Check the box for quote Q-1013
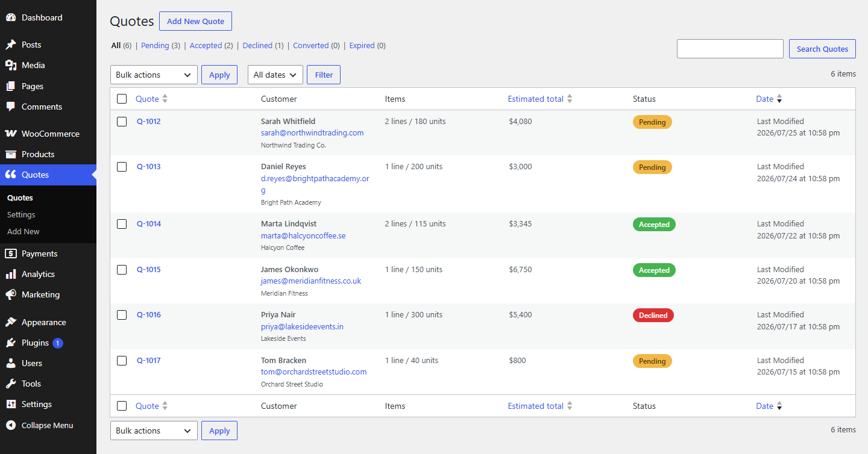Image resolution: width=868 pixels, height=454 pixels. coord(122,167)
